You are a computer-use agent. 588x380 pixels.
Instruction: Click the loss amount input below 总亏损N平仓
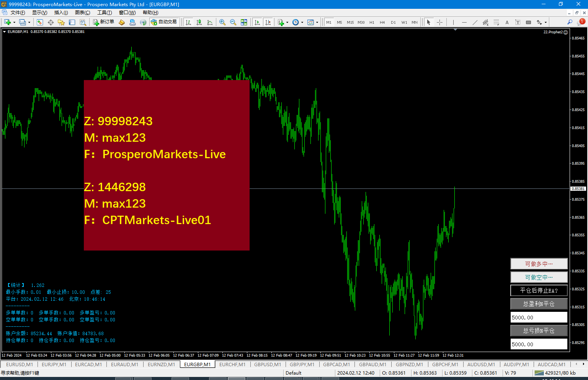[539, 344]
